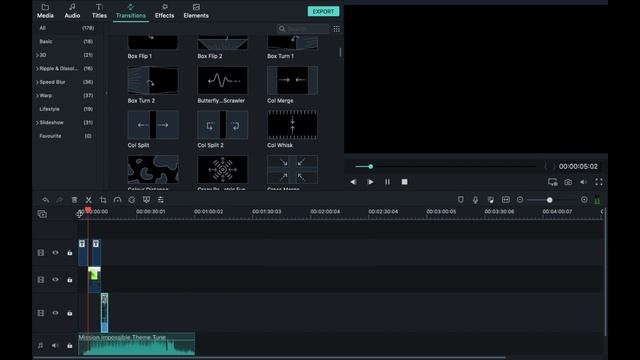This screenshot has width=640, height=360.
Task: Lock the audio track
Action: [x=69, y=345]
